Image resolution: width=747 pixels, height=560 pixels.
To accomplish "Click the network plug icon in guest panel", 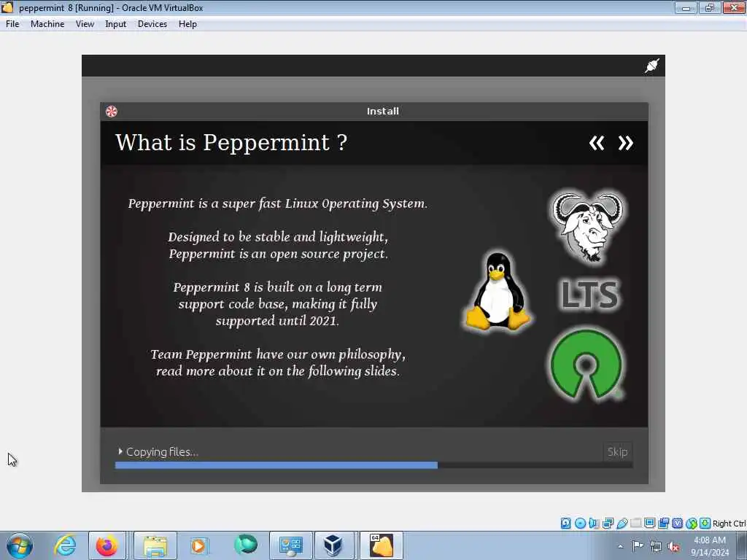I will click(651, 66).
